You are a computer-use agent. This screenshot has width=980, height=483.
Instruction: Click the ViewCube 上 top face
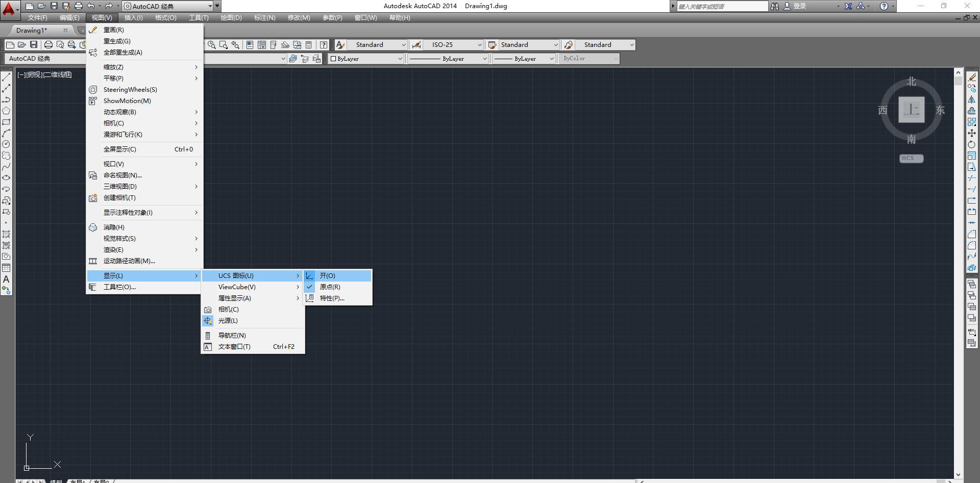coord(911,109)
